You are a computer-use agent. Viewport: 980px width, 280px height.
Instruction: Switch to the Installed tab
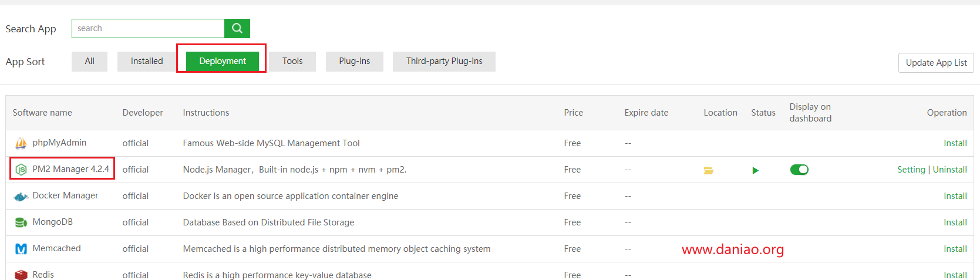coord(147,61)
